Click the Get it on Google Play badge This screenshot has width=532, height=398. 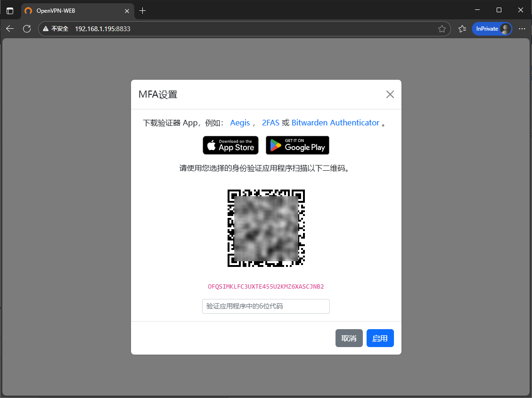pyautogui.click(x=297, y=145)
